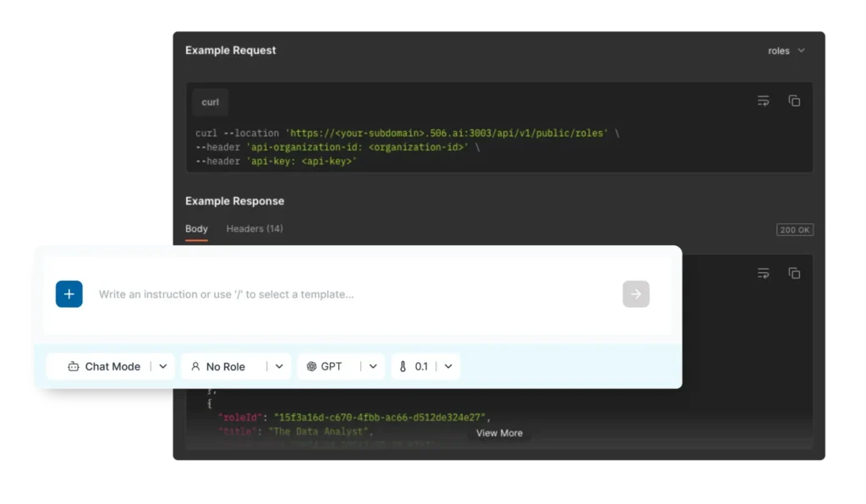Click the 200 OK status badge
Viewport: 866px width, 504px height.
point(794,228)
